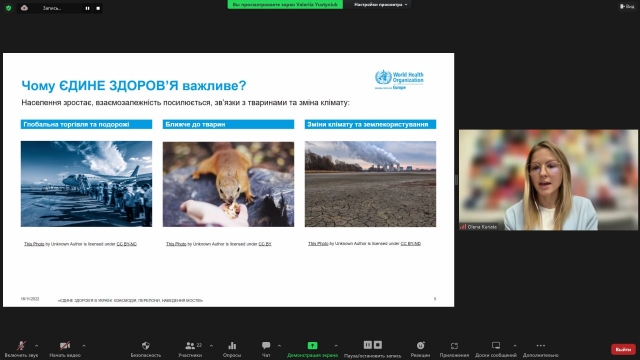Viewport: 640px width, 360px height.
Task: Stop the recording from the top indicator
Action: point(98,8)
